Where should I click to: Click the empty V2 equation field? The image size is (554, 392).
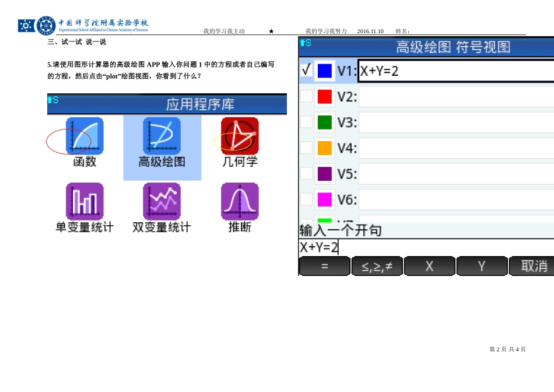456,96
